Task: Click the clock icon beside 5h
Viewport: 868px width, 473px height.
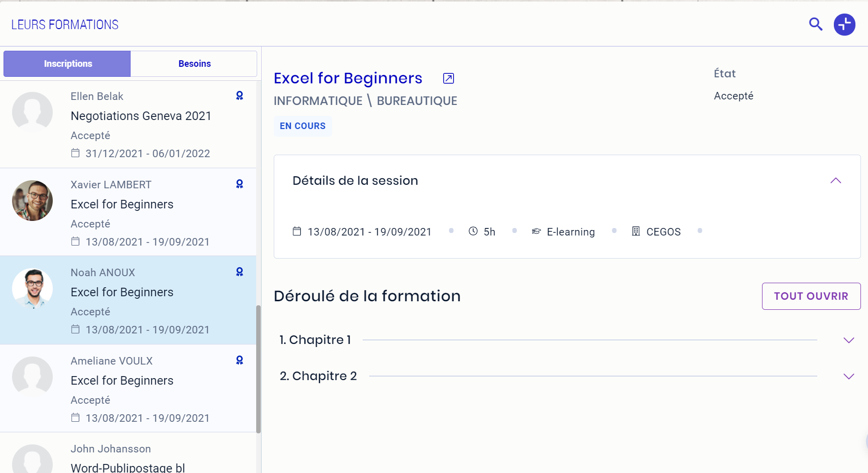Action: pyautogui.click(x=473, y=231)
